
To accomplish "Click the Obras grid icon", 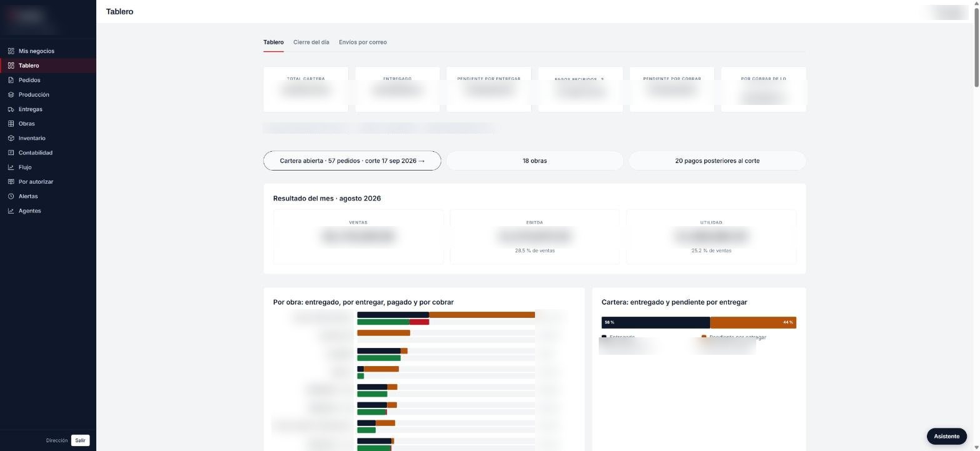I will (11, 124).
